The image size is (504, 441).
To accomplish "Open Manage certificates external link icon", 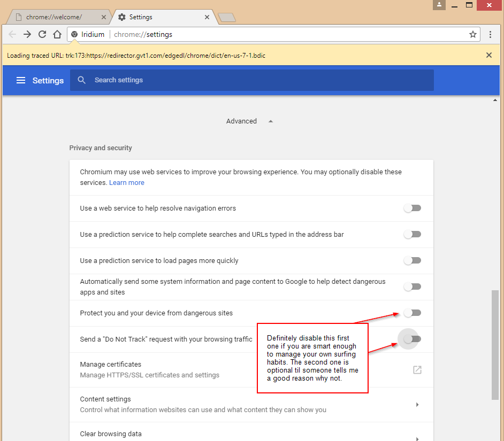I will [x=417, y=370].
